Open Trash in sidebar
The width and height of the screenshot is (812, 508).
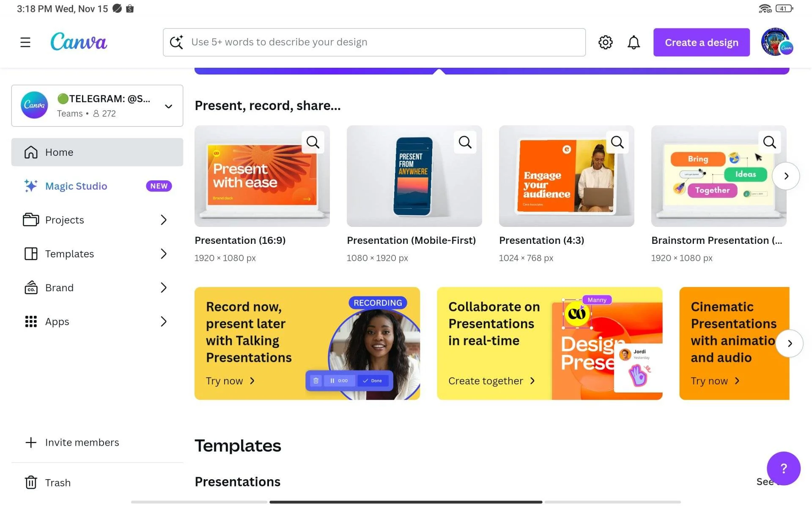coord(97,482)
